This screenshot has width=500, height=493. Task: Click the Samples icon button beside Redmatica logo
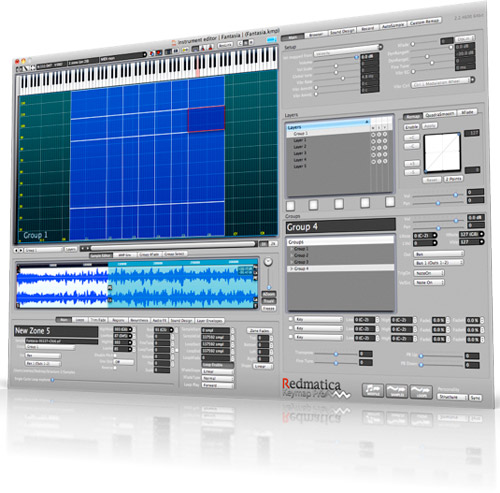(396, 391)
